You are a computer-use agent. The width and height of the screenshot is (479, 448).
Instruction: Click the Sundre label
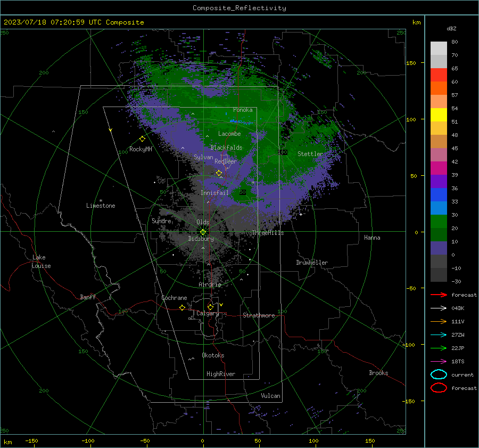click(161, 221)
